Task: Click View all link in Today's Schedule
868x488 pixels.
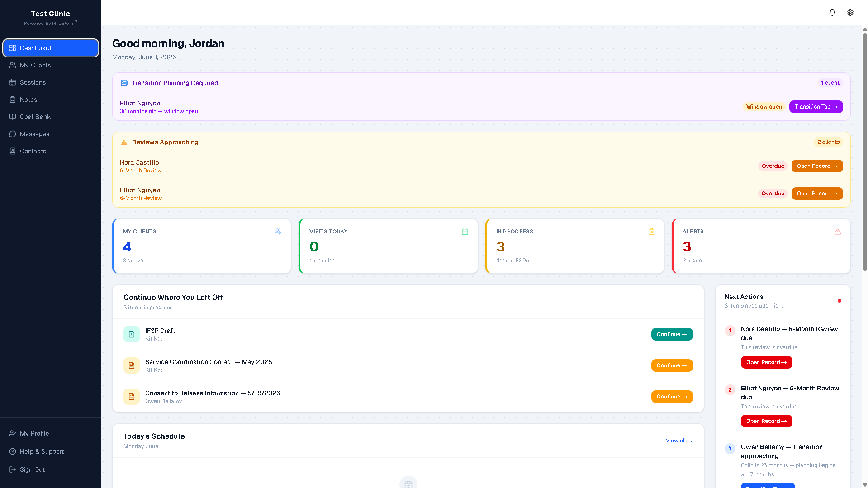Action: 679,441
